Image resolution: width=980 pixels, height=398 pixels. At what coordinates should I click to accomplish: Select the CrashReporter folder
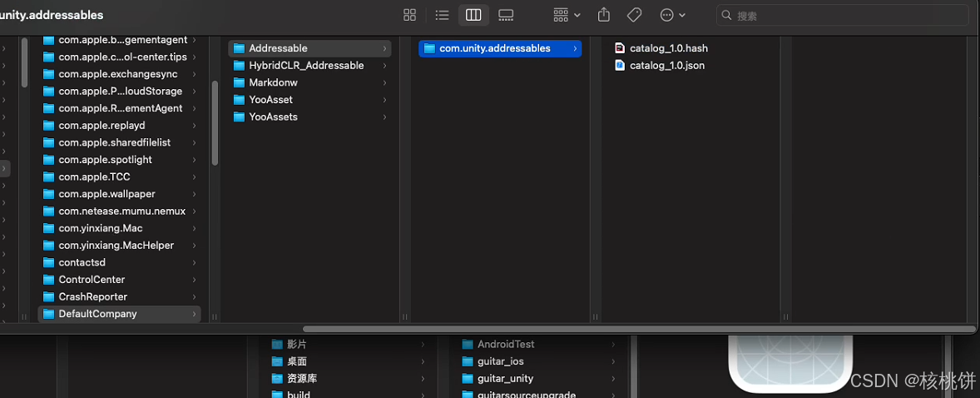pyautogui.click(x=119, y=296)
